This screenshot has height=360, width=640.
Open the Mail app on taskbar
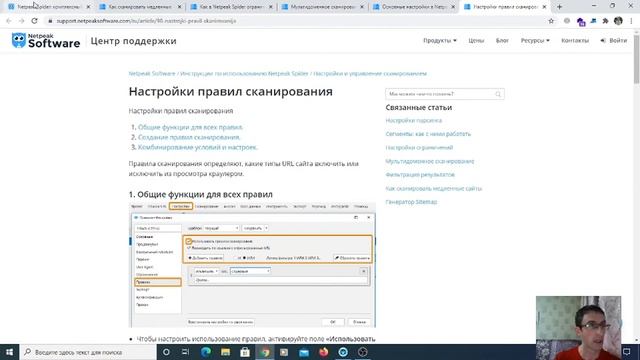304,352
